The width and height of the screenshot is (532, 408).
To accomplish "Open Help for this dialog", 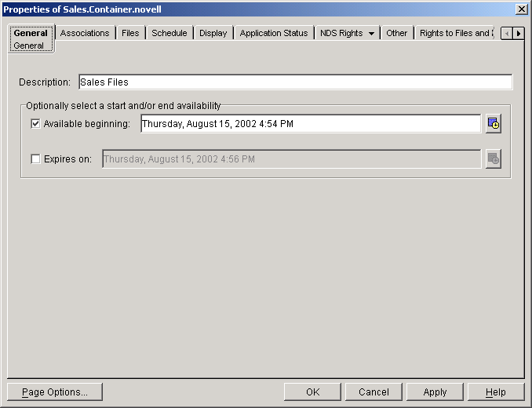I will point(496,392).
